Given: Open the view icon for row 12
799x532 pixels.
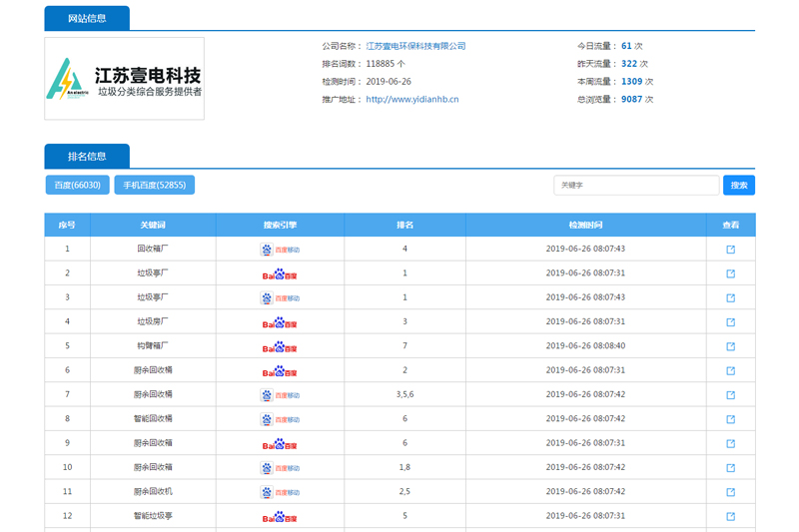Looking at the screenshot, I should 730,516.
